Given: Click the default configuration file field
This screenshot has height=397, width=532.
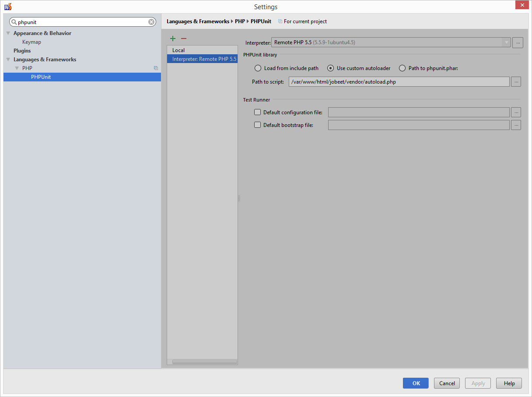Looking at the screenshot, I should pos(419,112).
